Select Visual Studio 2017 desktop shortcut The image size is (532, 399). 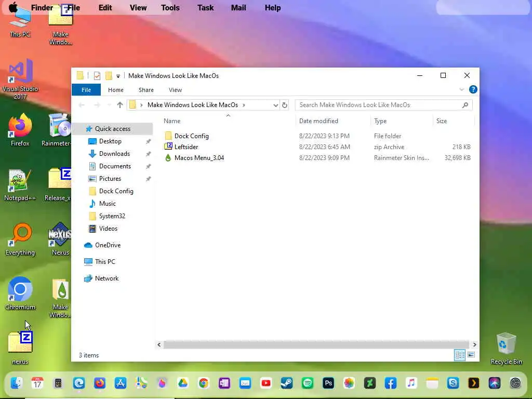(20, 79)
